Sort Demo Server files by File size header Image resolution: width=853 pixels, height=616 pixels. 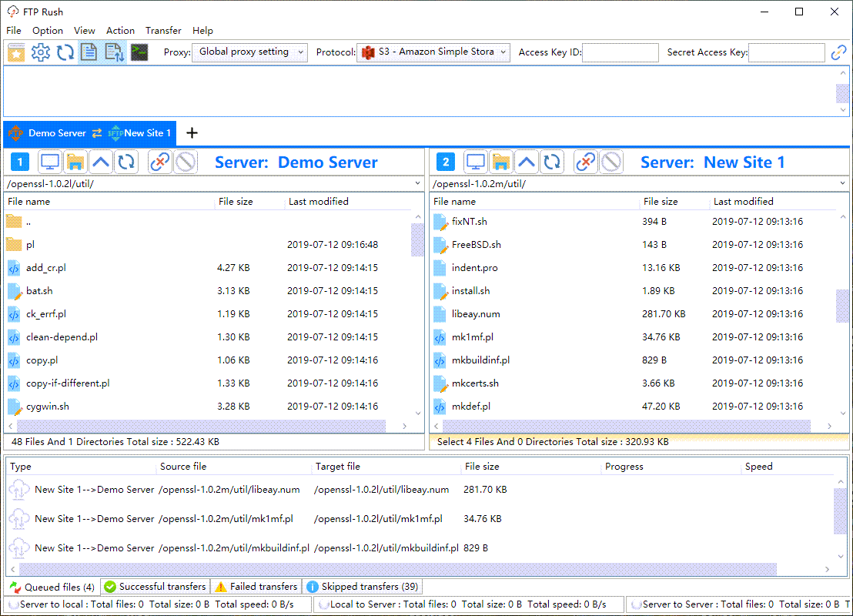coord(236,202)
